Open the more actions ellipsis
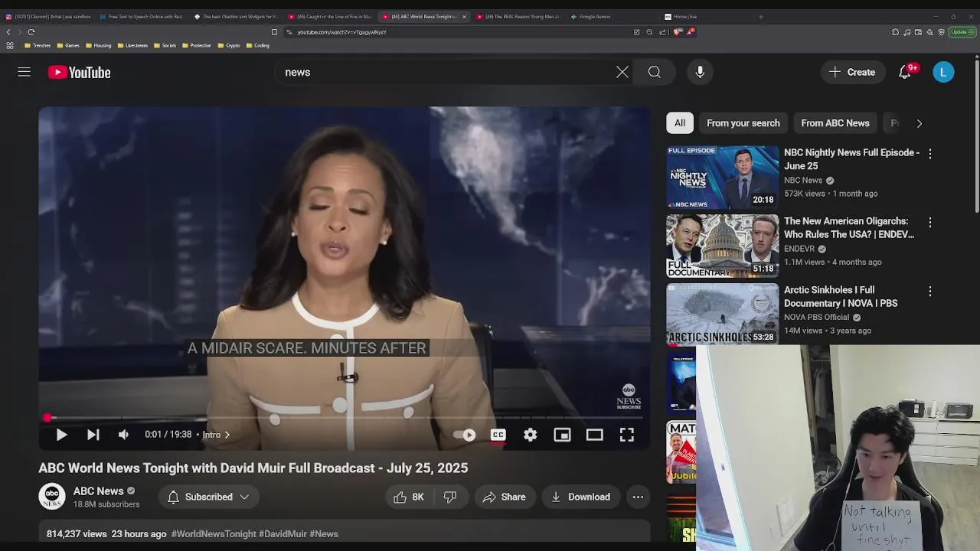The image size is (980, 551). click(638, 497)
